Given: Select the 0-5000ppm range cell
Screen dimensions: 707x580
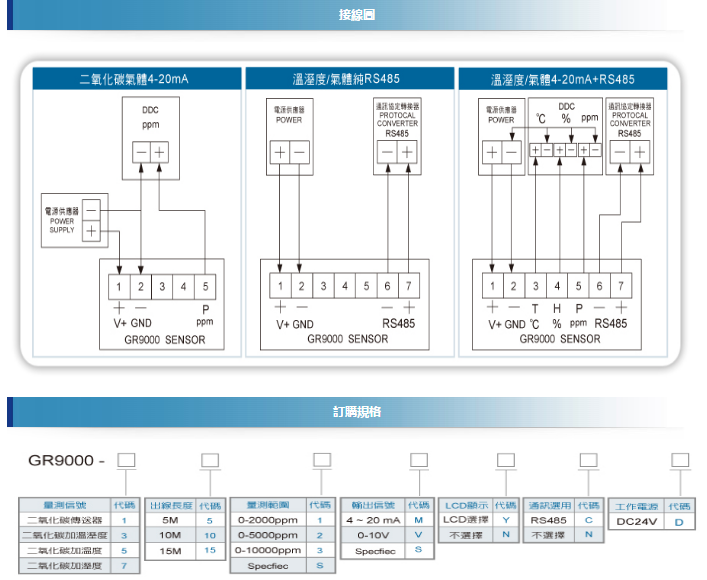Looking at the screenshot, I should click(x=268, y=535).
